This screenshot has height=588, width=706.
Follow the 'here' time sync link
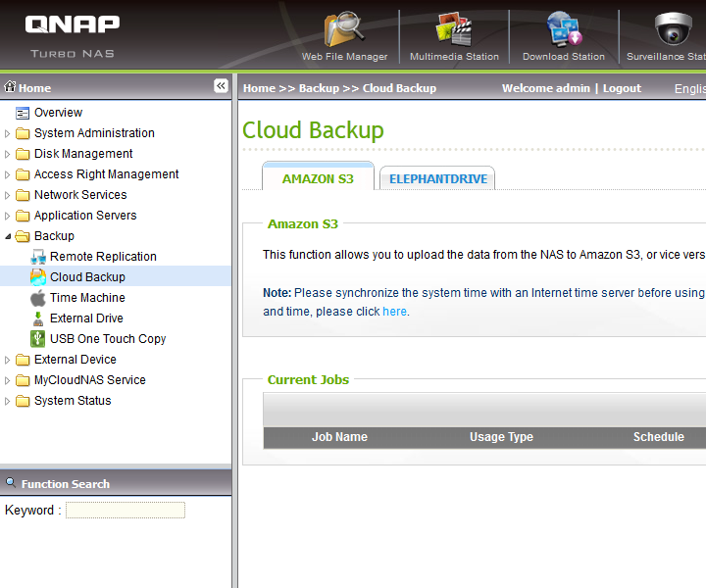tap(394, 312)
